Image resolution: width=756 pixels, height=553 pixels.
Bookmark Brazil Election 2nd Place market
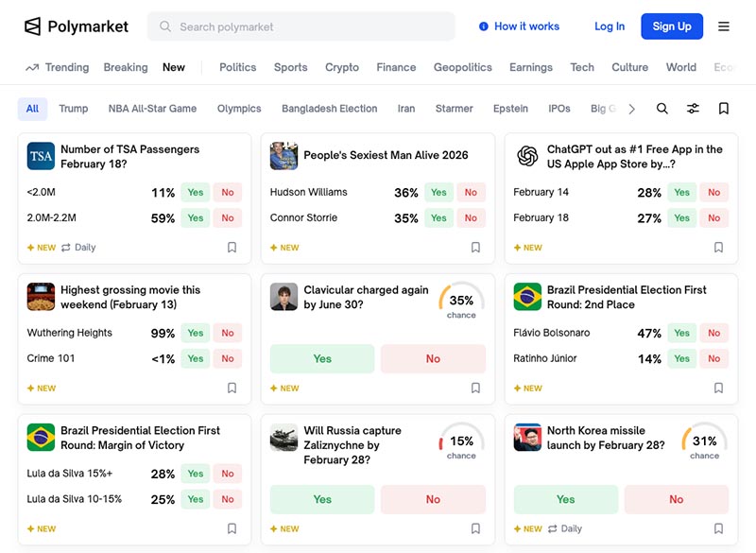[x=718, y=389]
